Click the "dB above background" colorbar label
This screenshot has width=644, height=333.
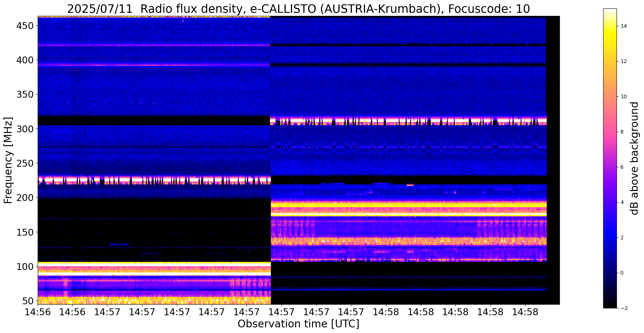[x=634, y=158]
